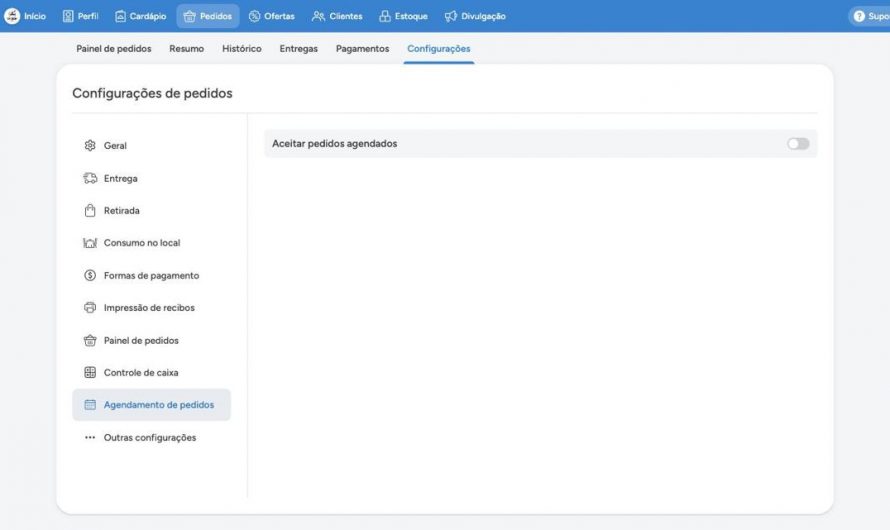890x530 pixels.
Task: Click the Suporte question mark icon
Action: [x=859, y=16]
